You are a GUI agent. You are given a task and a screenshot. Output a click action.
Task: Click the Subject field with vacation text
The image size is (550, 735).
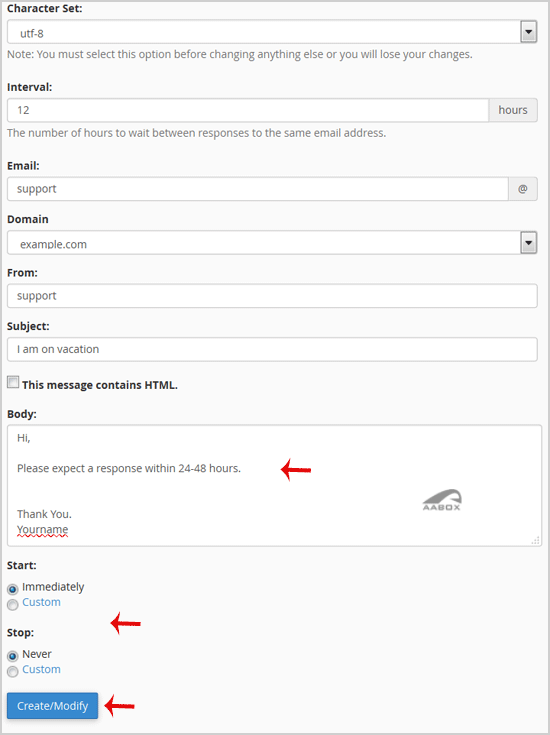272,349
